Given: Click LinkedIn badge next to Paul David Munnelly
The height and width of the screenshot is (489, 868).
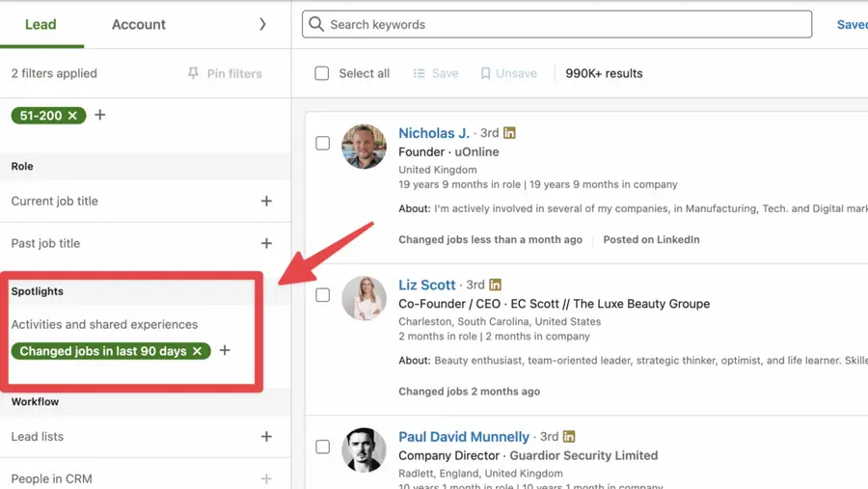Looking at the screenshot, I should [568, 436].
